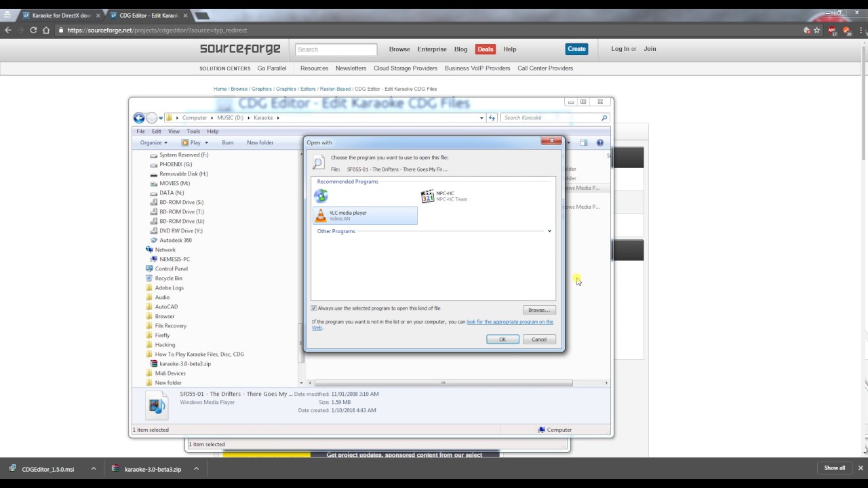
Task: Click Explorer address bar refresh icon
Action: click(x=492, y=118)
